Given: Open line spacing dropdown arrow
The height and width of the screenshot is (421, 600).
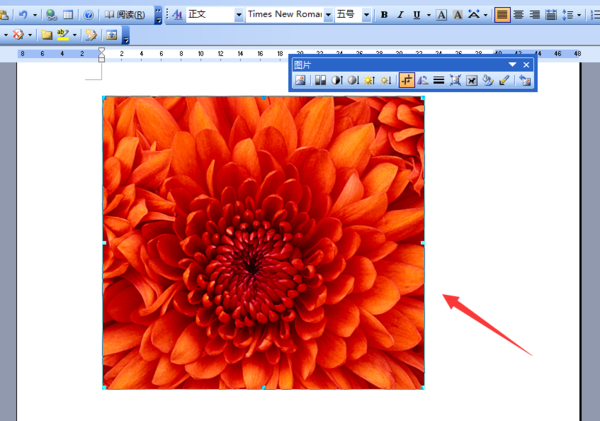Looking at the screenshot, I should 579,15.
